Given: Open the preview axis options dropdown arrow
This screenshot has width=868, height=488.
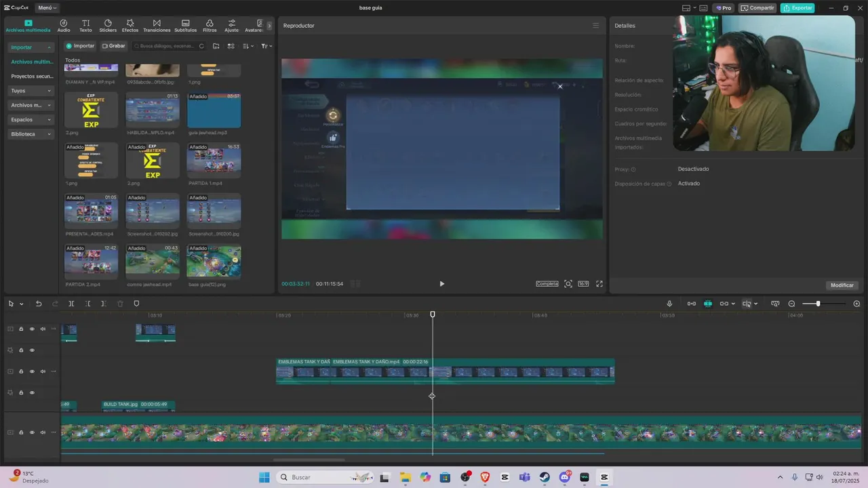Looking at the screenshot, I should 755,304.
